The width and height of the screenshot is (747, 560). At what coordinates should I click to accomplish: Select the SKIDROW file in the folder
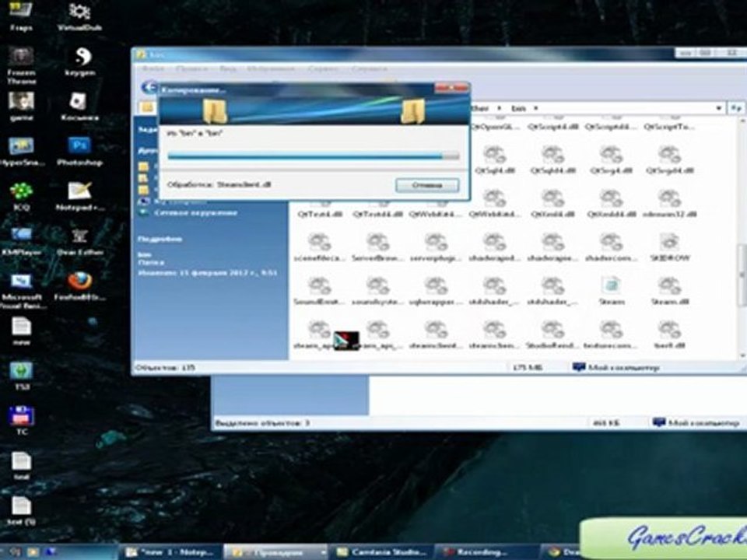click(670, 242)
